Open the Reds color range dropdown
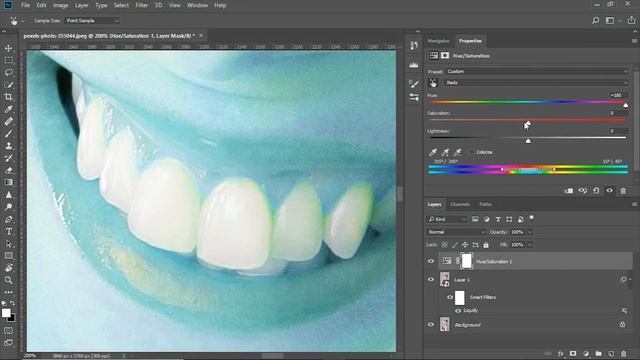 537,83
